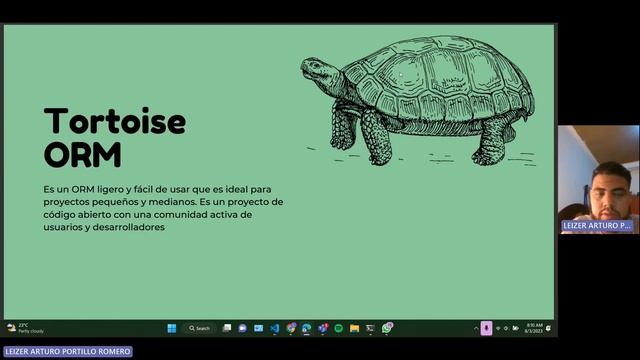Click the Tortoise ORM slide title
The width and height of the screenshot is (640, 360).
[x=115, y=137]
